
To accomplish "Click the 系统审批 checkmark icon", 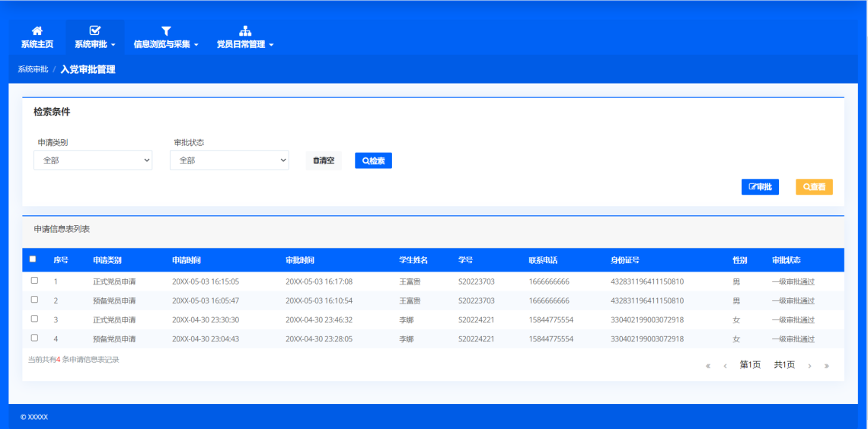I will pyautogui.click(x=94, y=31).
